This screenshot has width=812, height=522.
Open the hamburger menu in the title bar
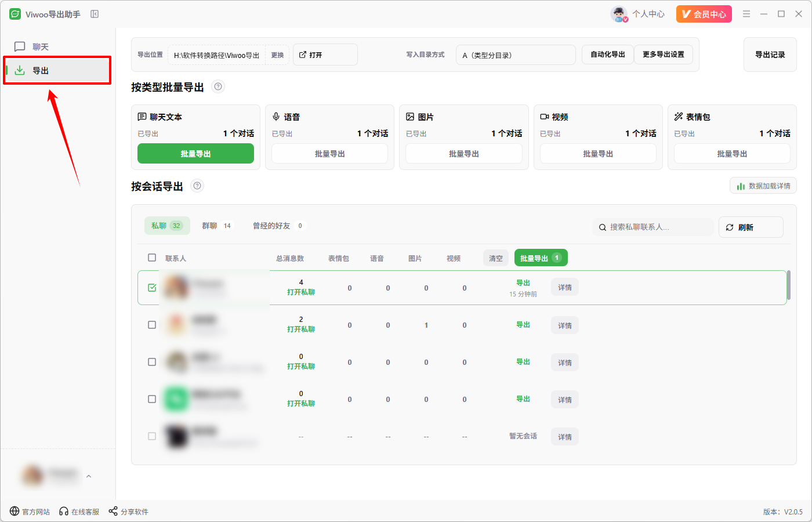pyautogui.click(x=746, y=14)
